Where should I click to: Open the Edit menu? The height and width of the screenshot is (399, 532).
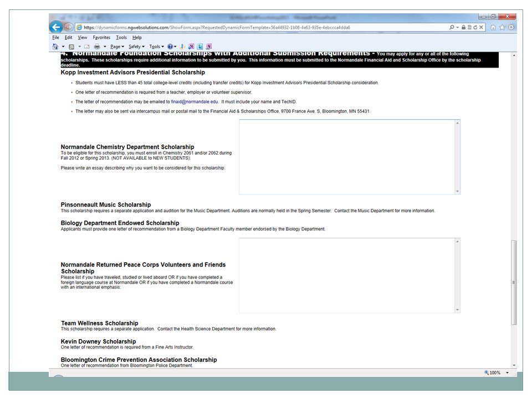pos(69,37)
